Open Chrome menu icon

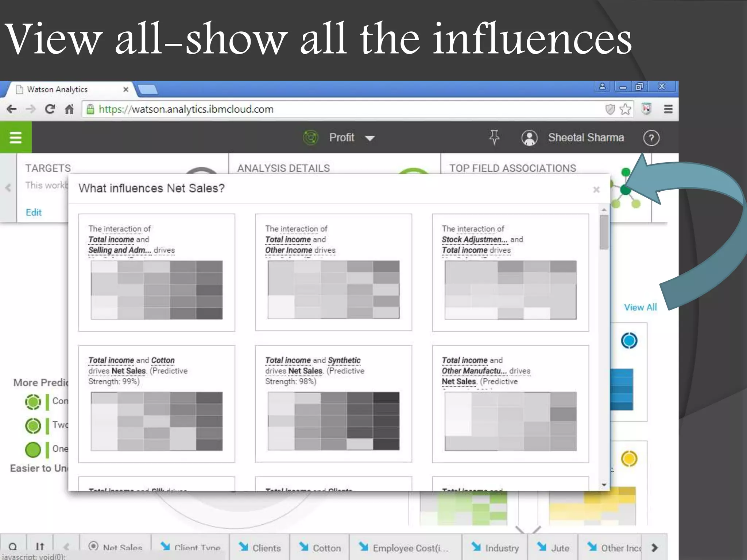click(x=668, y=109)
